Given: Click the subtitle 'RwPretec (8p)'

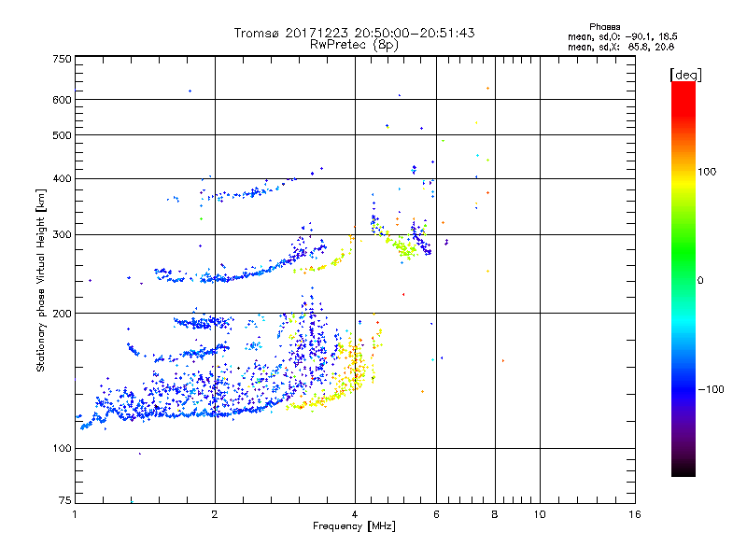Looking at the screenshot, I should click(354, 45).
